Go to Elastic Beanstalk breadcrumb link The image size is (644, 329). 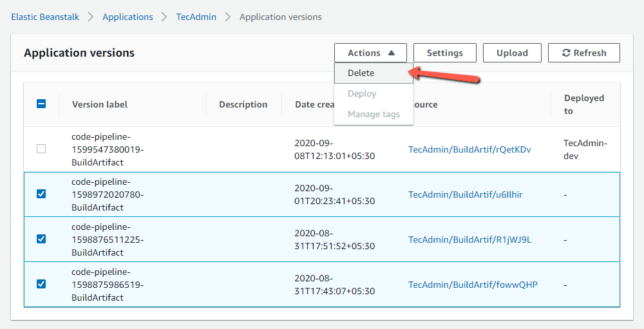pos(45,17)
